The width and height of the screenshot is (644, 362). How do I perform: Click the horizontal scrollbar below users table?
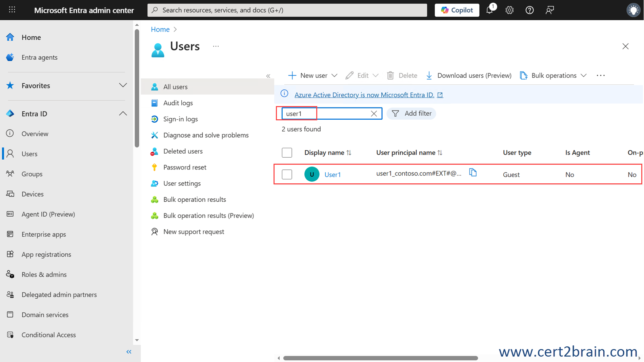point(380,358)
